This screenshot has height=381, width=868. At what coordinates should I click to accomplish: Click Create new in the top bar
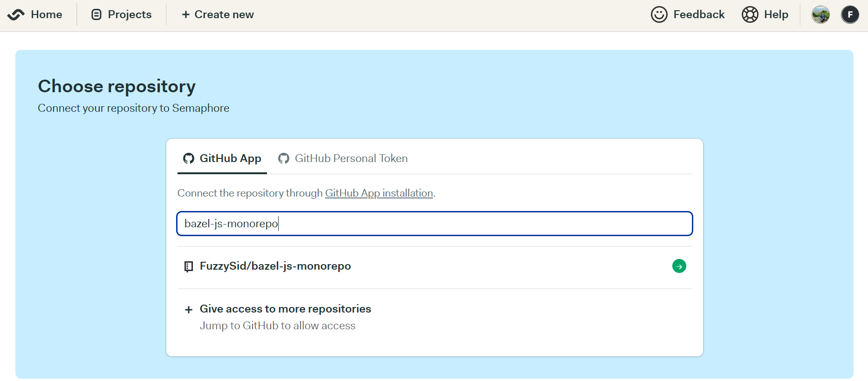(x=224, y=14)
